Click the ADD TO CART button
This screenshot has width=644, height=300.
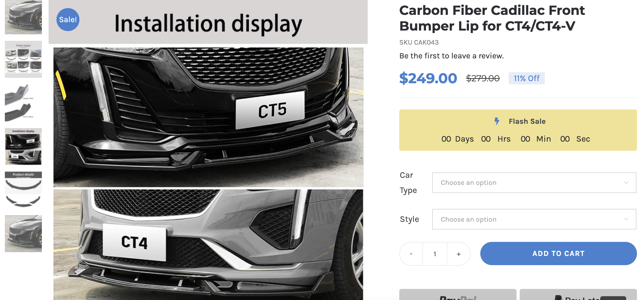click(558, 254)
